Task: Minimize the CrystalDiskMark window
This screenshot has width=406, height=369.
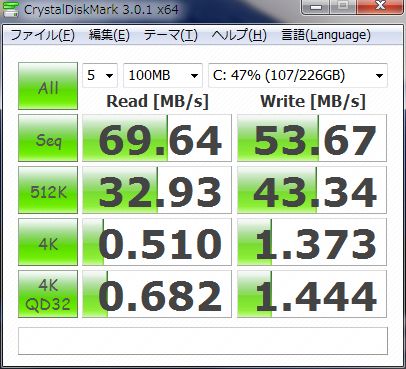Action: tap(315, 7)
